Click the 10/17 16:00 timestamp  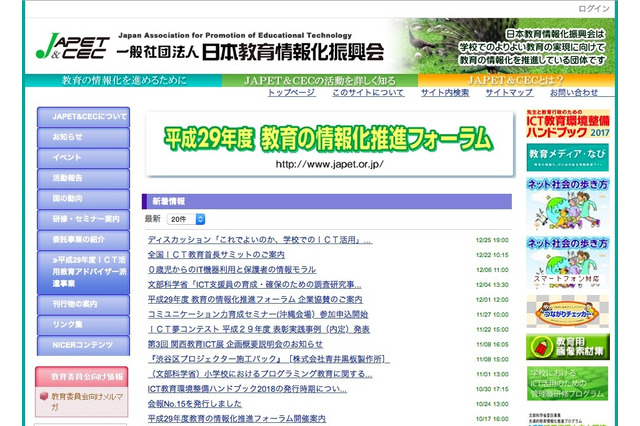point(492,419)
